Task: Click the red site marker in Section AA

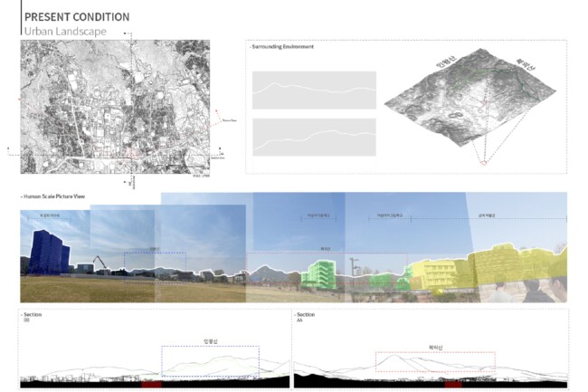Action: pos(451,385)
